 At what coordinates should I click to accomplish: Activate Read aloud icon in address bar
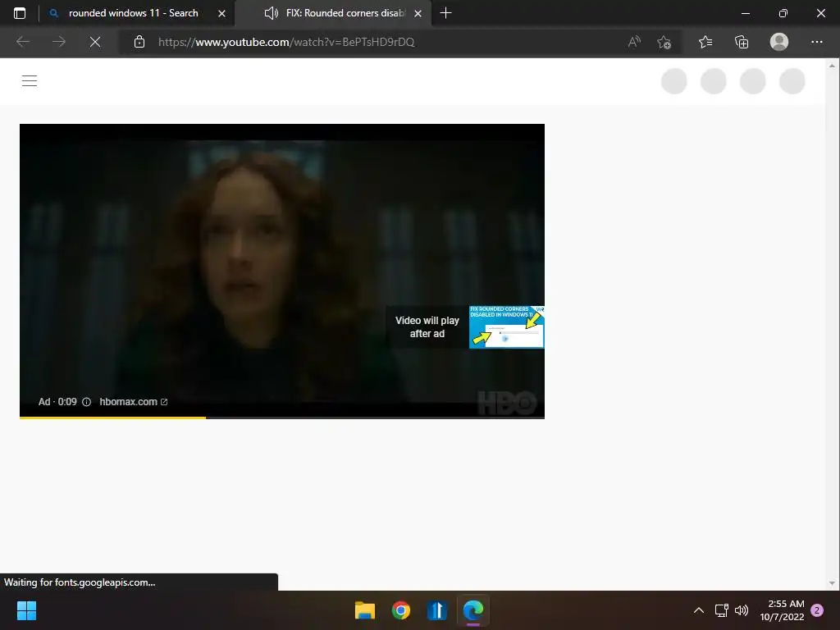click(x=634, y=42)
